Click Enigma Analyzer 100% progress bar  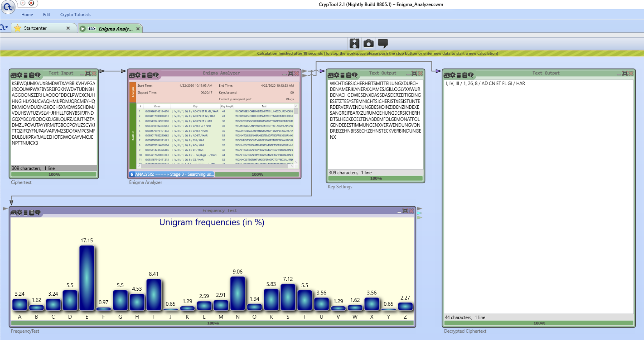(x=257, y=174)
